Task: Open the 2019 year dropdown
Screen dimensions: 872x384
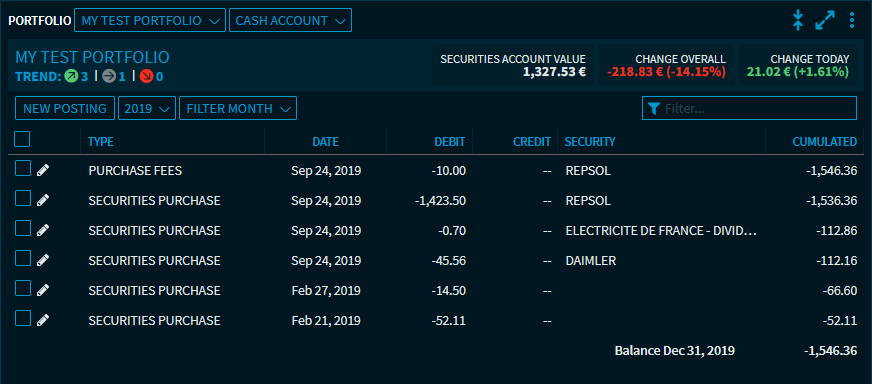Action: click(147, 109)
